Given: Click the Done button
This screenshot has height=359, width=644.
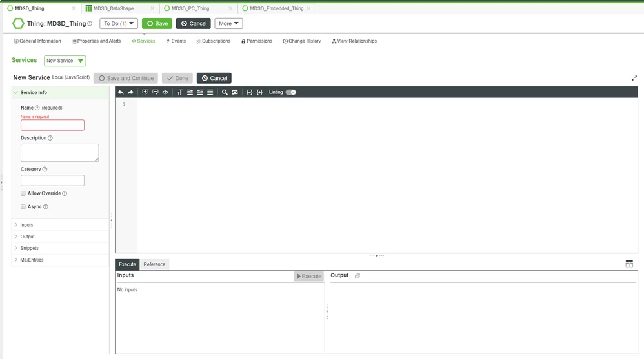Looking at the screenshot, I should (x=177, y=78).
